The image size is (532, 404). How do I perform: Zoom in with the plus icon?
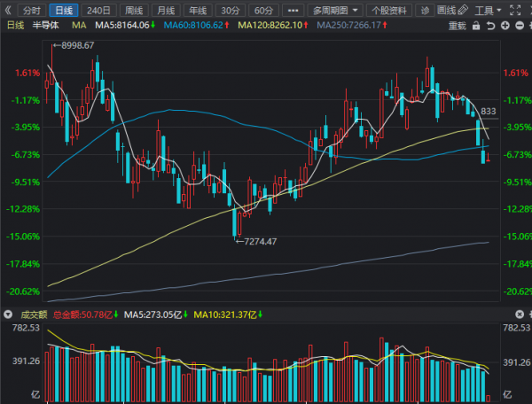(507, 26)
